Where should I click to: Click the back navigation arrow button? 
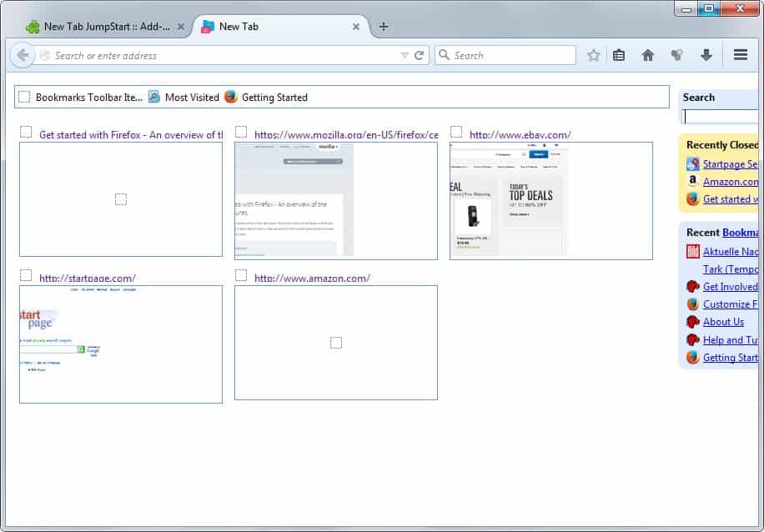(x=23, y=55)
